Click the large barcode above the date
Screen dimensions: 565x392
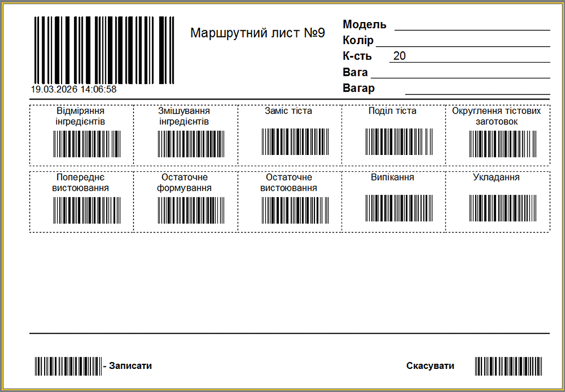(x=104, y=50)
